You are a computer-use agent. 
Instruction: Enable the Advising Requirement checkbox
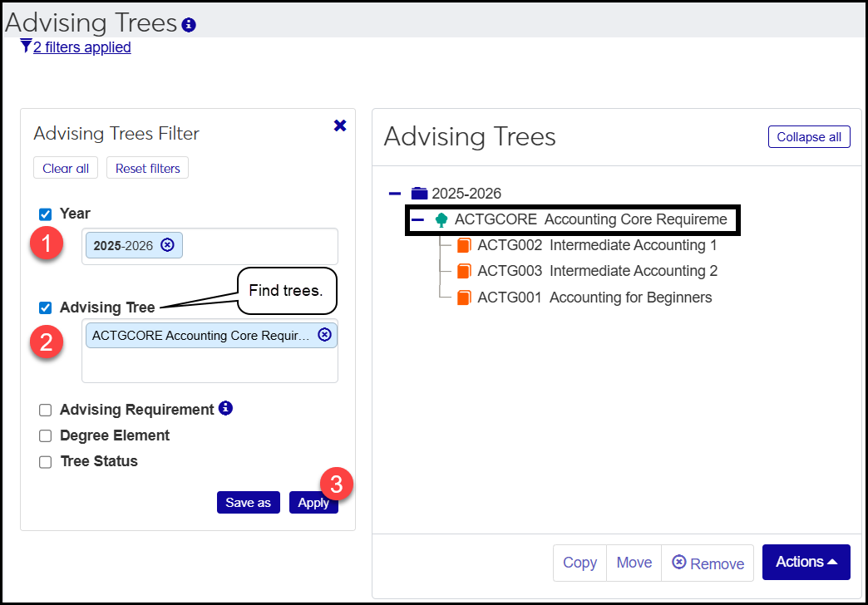46,411
